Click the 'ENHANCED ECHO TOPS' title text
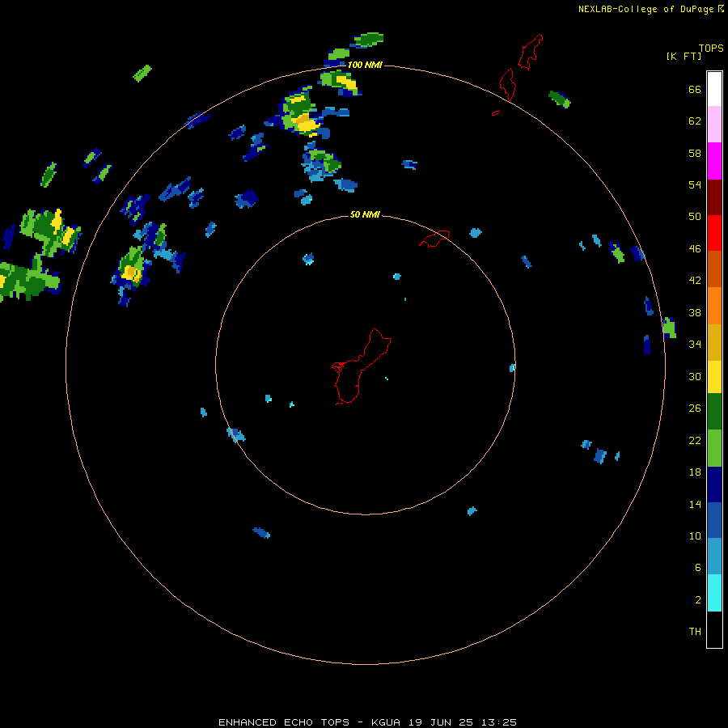 [284, 722]
